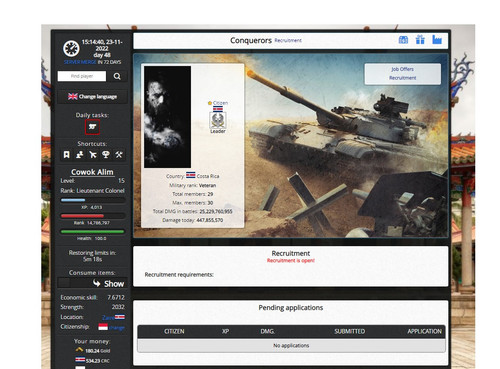Open the gift donations icon

(420, 40)
